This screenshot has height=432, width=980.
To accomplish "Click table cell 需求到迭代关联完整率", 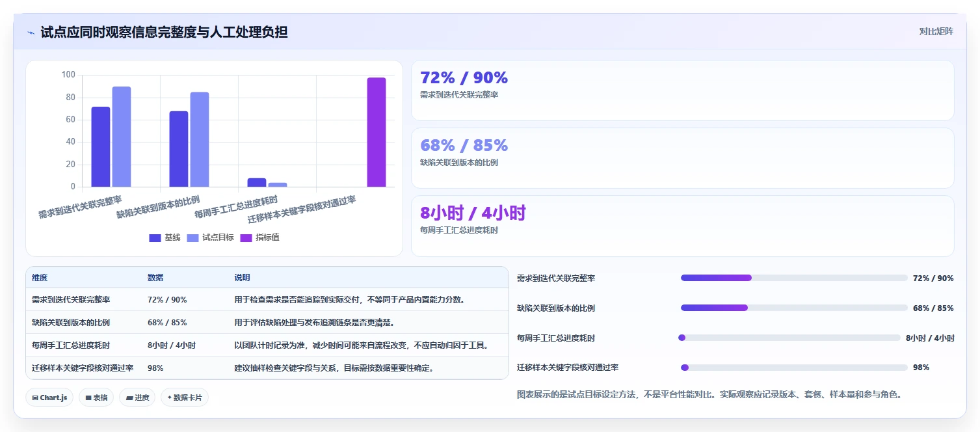I will tap(71, 300).
